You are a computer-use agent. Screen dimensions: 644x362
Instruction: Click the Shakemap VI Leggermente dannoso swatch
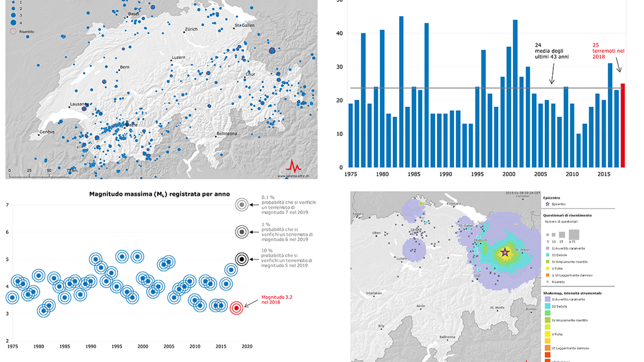(x=547, y=348)
